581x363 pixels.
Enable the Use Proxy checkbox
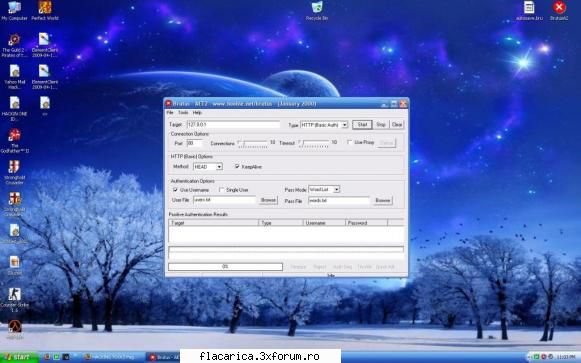click(349, 142)
